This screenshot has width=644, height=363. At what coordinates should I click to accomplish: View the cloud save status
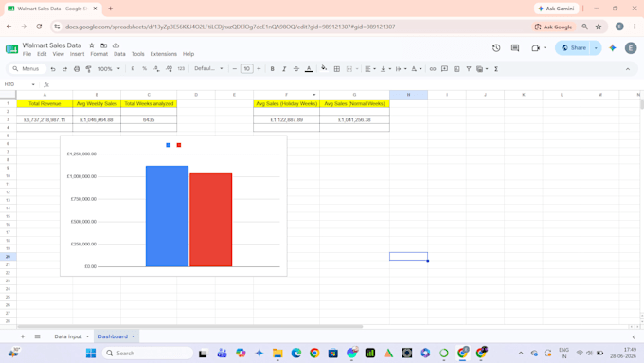click(116, 45)
